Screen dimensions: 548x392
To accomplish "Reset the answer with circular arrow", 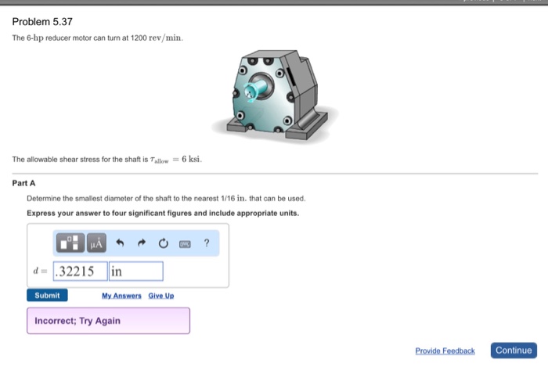I will coord(163,243).
